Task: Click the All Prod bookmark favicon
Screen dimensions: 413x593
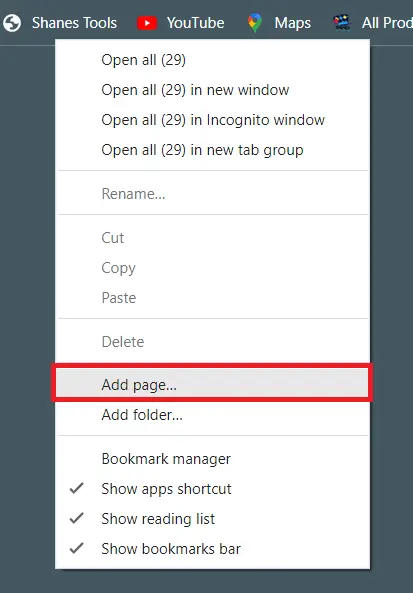Action: click(x=342, y=23)
